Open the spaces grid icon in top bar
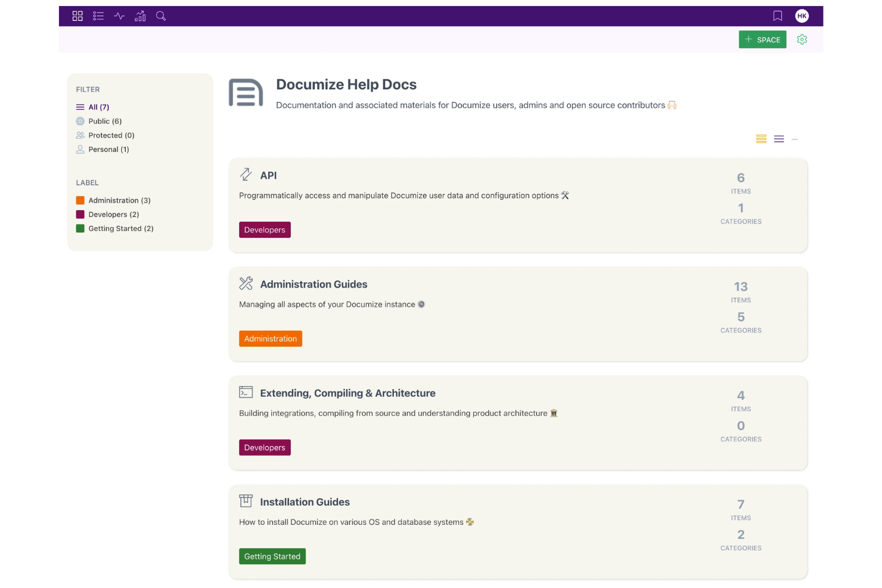Screen dimensions: 882x588 pos(77,16)
